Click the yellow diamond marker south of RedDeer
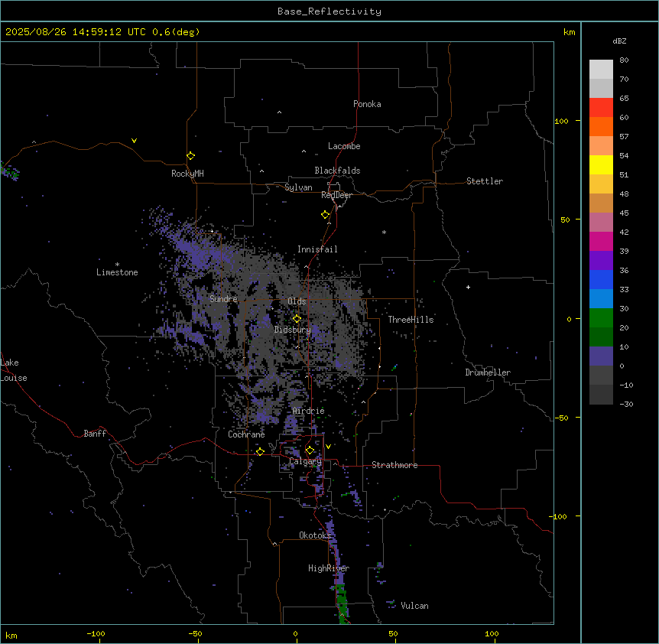Image resolution: width=659 pixels, height=644 pixels. tap(325, 215)
